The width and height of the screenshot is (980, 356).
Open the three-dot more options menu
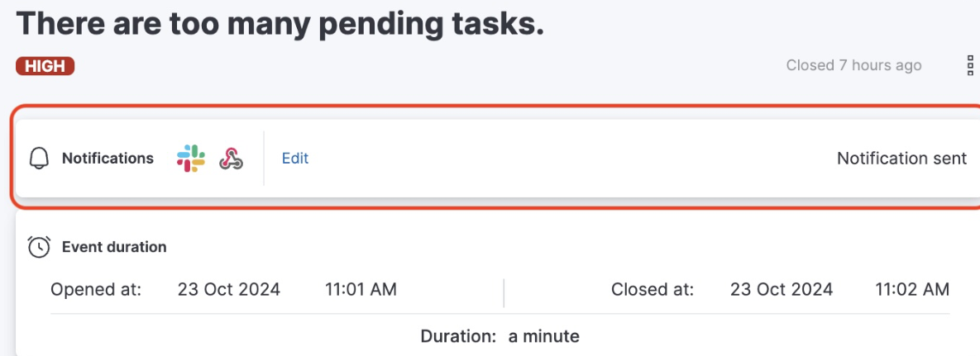coord(970,66)
